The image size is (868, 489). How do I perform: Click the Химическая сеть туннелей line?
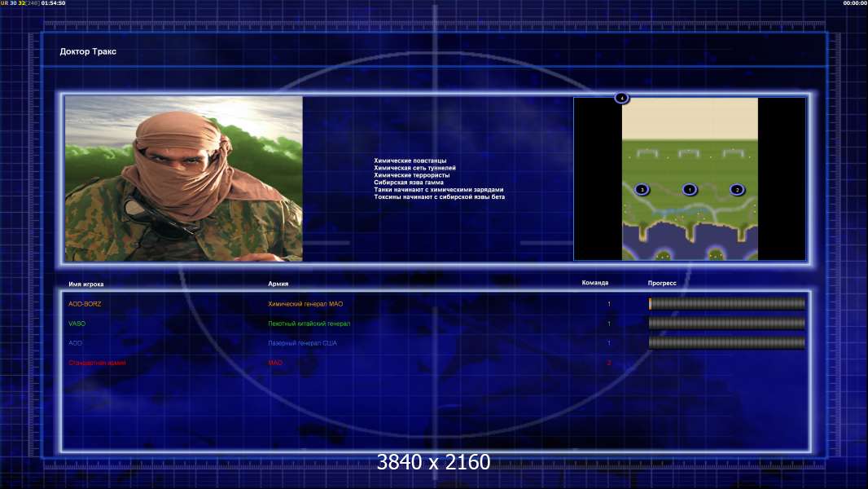(x=414, y=168)
